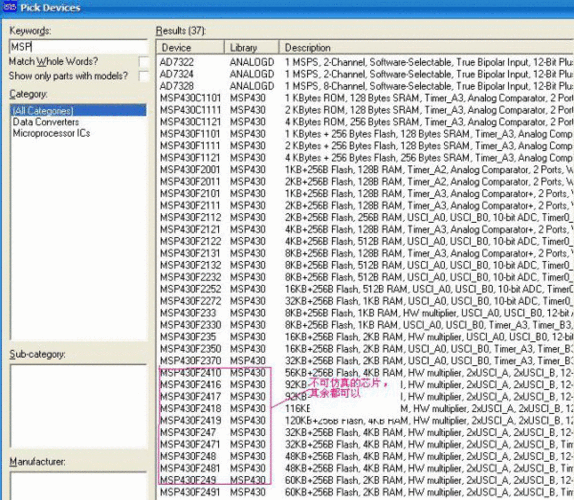Click the empty Sub-category list box
Image resolution: width=574 pixels, height=500 pixels.
78,406
